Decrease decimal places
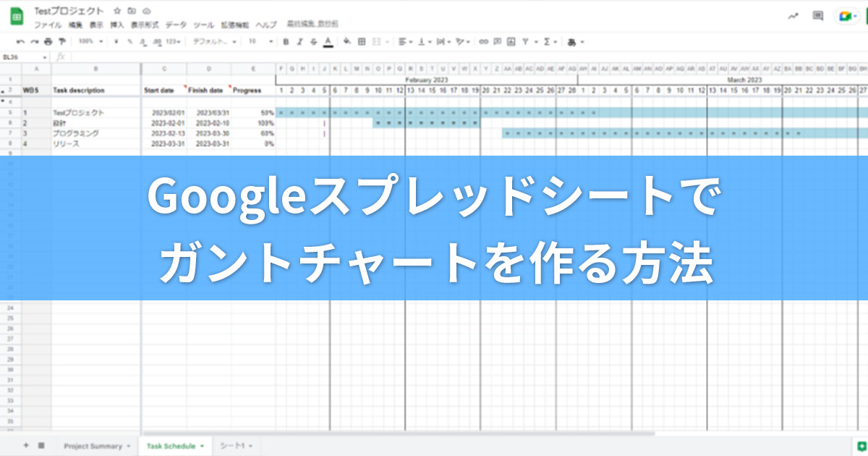Screen dimensions: 868x456 (x=143, y=41)
